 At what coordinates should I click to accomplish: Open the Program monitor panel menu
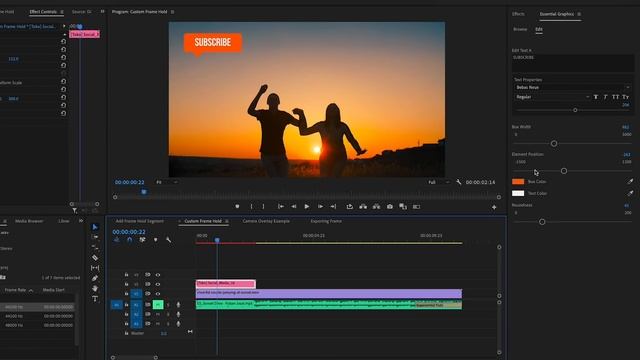[173, 12]
